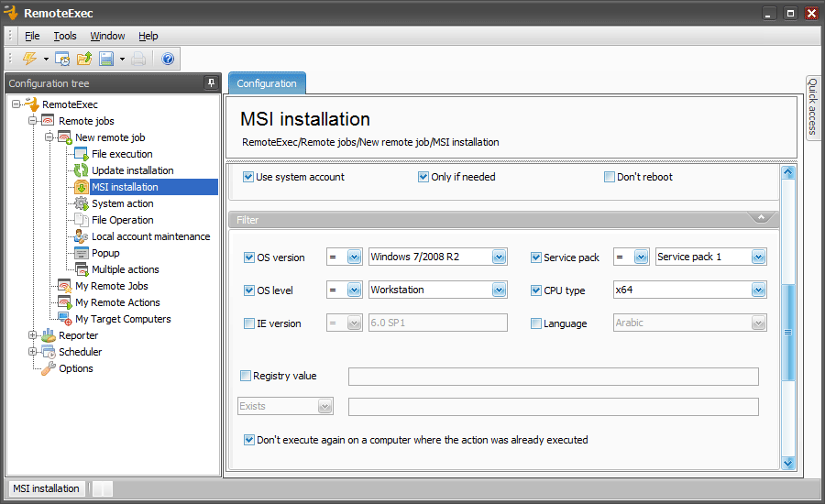Expand the Scheduler tree node
The width and height of the screenshot is (825, 504).
(32, 352)
